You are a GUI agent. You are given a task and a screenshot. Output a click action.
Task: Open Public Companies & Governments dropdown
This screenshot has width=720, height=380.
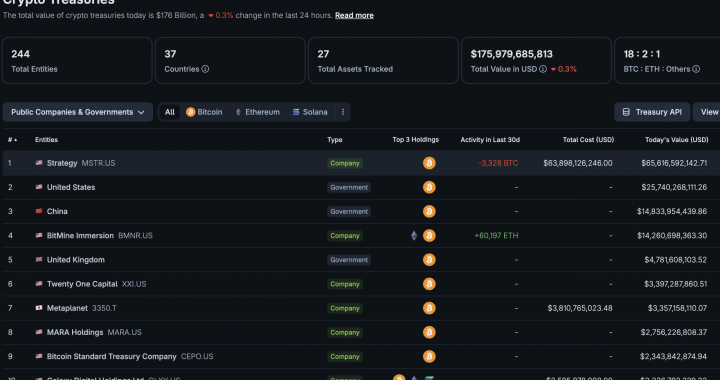tap(78, 112)
